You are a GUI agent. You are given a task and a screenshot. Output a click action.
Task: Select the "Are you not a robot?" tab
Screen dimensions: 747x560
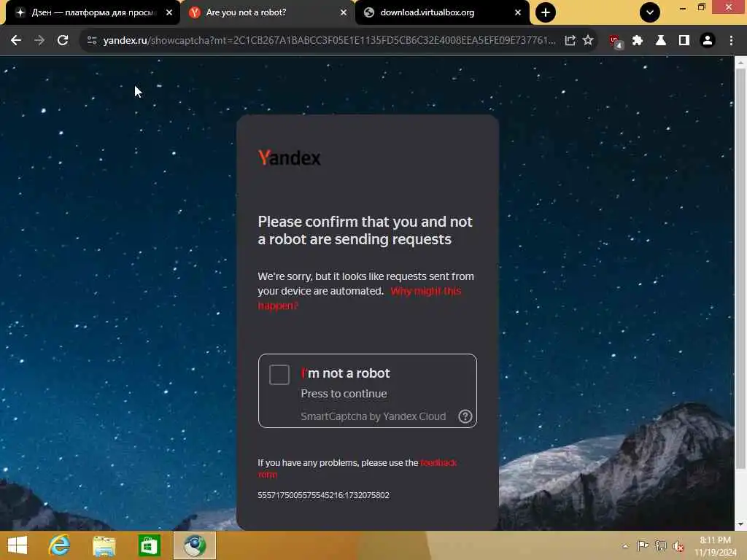pyautogui.click(x=267, y=12)
